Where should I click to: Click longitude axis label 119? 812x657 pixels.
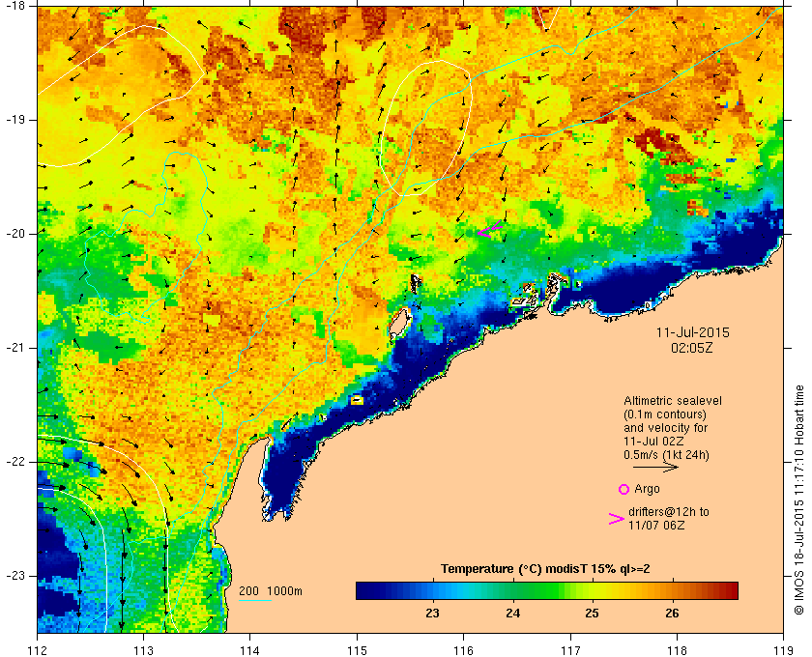(x=784, y=649)
